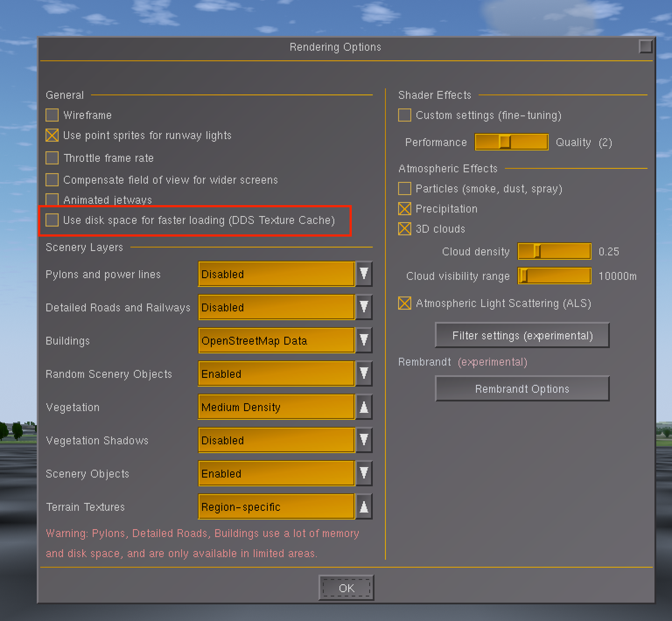Image resolution: width=672 pixels, height=621 pixels.
Task: Click the 10000m cloud visibility value
Action: 617,276
